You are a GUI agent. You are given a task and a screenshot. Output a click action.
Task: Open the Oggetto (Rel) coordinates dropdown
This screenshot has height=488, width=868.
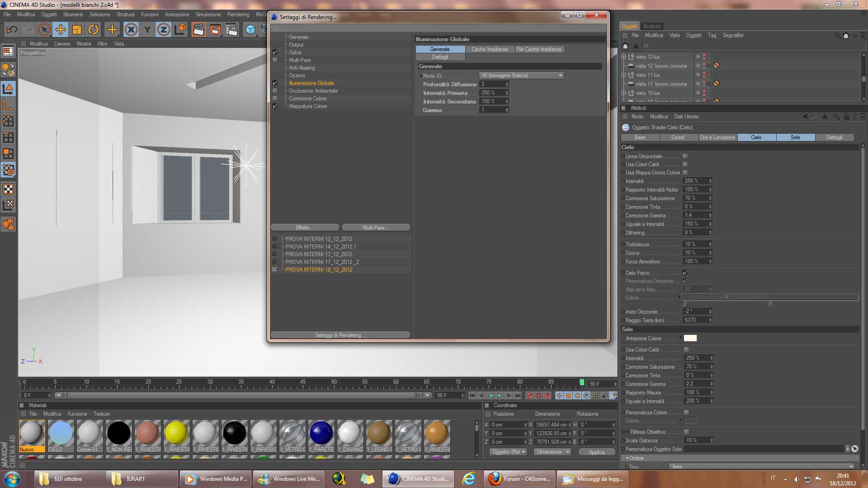[509, 452]
